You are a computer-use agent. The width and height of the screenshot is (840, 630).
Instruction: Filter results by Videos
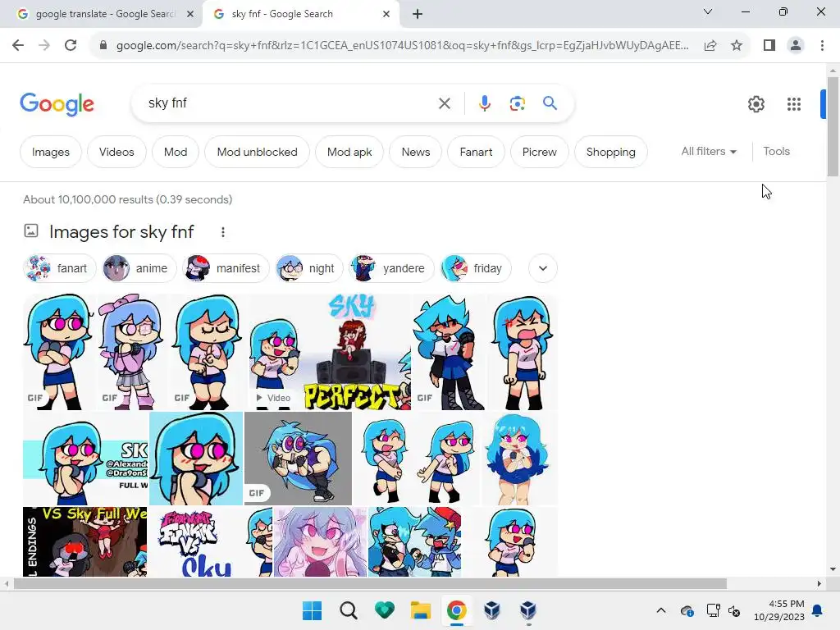point(116,152)
